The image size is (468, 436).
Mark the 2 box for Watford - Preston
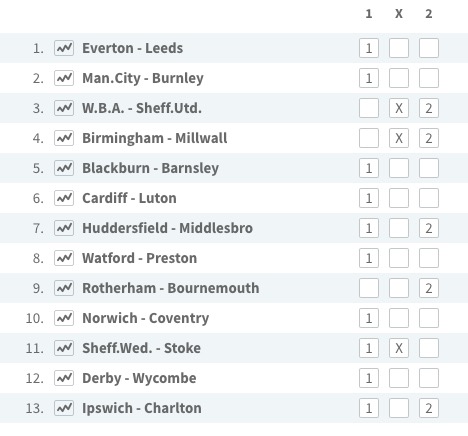(x=429, y=258)
